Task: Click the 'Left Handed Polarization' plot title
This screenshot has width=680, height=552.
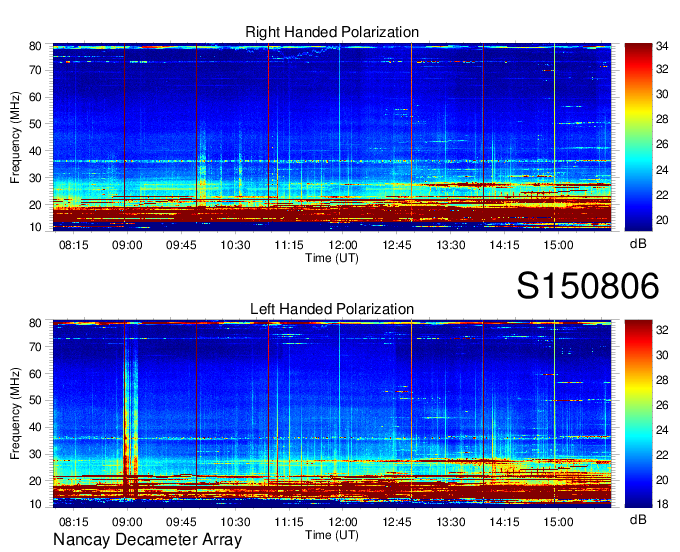Action: [332, 309]
